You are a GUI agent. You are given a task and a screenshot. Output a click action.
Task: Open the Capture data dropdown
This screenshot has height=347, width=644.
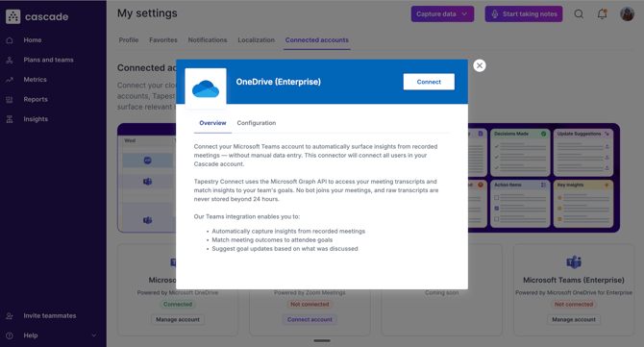pos(442,14)
